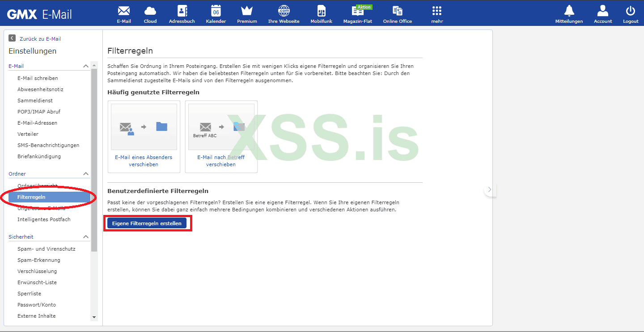Open the Account person icon

coord(603,11)
